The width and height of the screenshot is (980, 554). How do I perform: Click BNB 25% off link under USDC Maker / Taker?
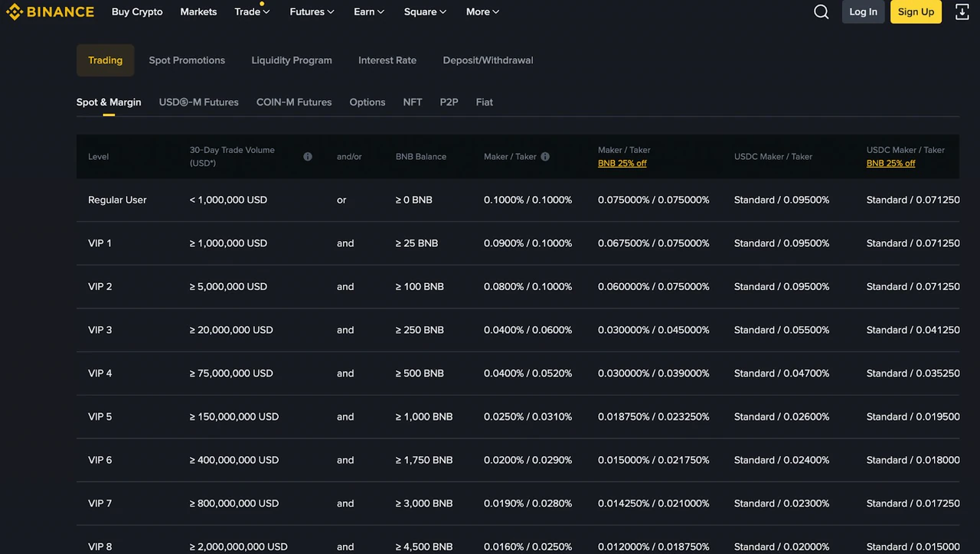[x=891, y=163]
